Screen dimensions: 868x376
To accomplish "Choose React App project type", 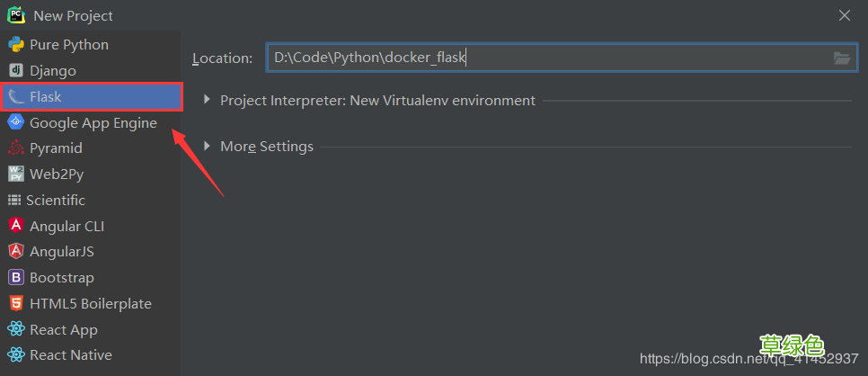I will 63,330.
